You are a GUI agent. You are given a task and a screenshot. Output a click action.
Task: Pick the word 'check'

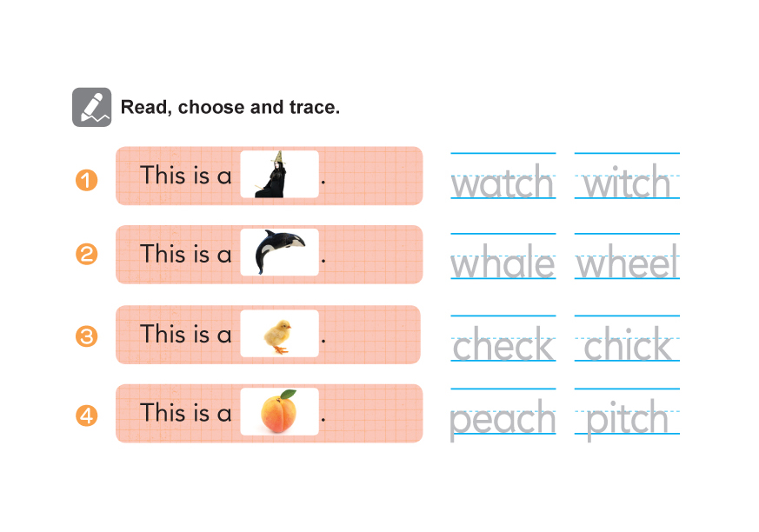(x=503, y=346)
